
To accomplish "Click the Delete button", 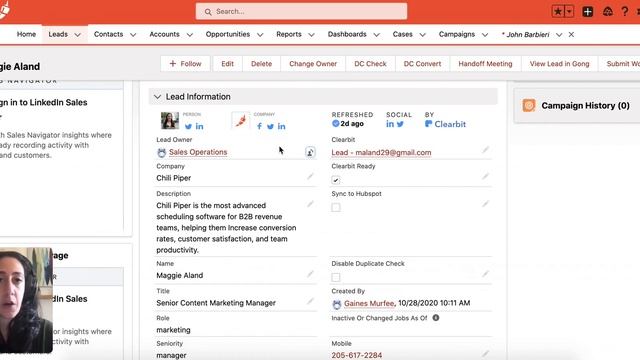I will (261, 64).
